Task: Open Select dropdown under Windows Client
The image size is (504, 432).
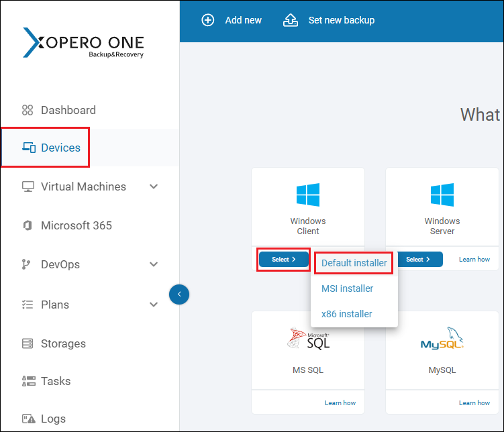Action: pyautogui.click(x=283, y=259)
